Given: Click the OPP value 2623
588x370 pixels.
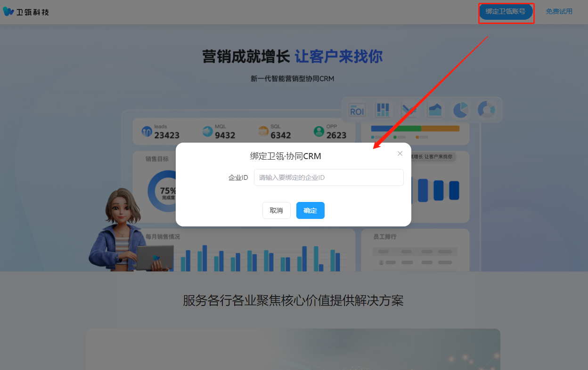Looking at the screenshot, I should tap(336, 136).
